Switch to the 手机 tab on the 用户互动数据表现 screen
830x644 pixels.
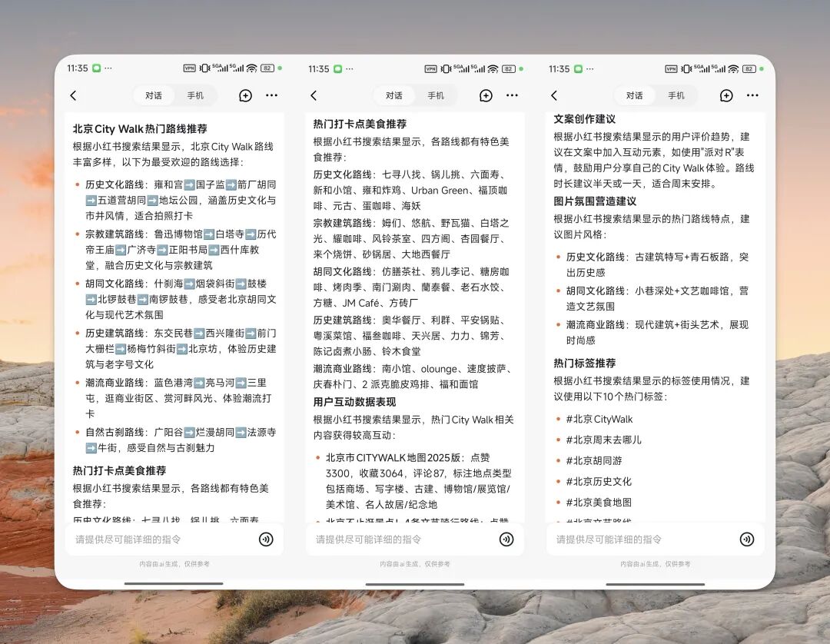point(436,95)
